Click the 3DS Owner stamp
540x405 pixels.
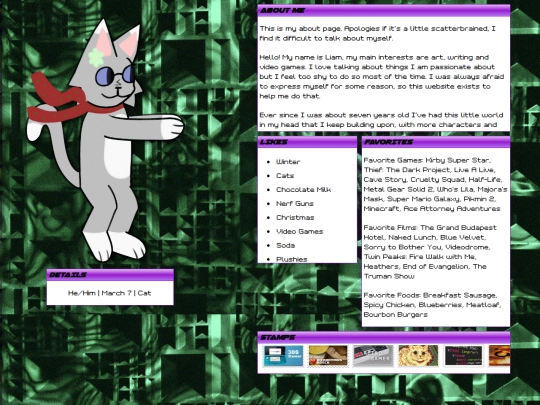tap(283, 356)
